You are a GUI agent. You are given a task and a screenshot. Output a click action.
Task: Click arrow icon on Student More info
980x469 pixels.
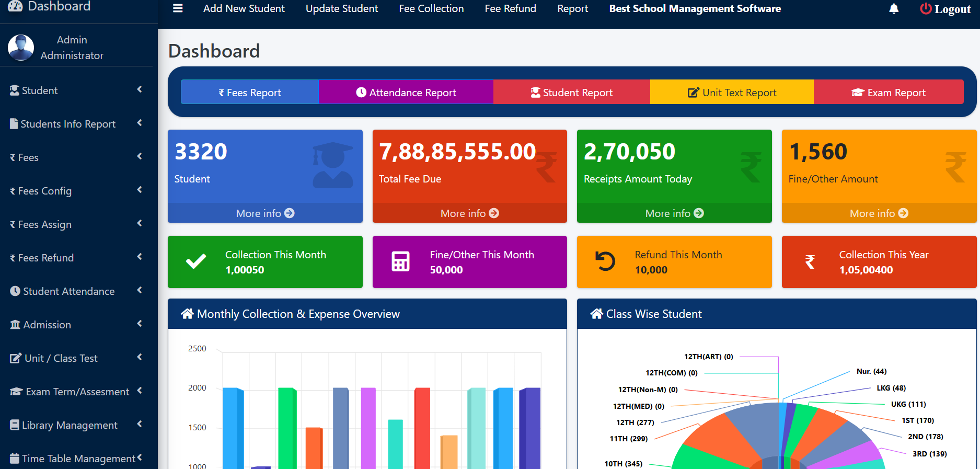290,213
